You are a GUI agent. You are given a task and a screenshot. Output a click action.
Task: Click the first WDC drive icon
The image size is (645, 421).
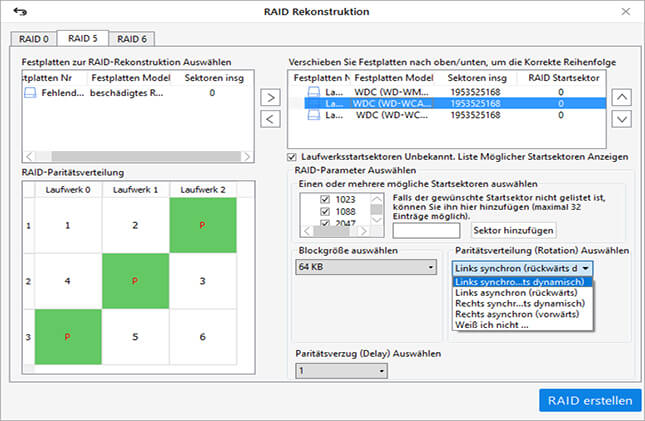click(314, 91)
